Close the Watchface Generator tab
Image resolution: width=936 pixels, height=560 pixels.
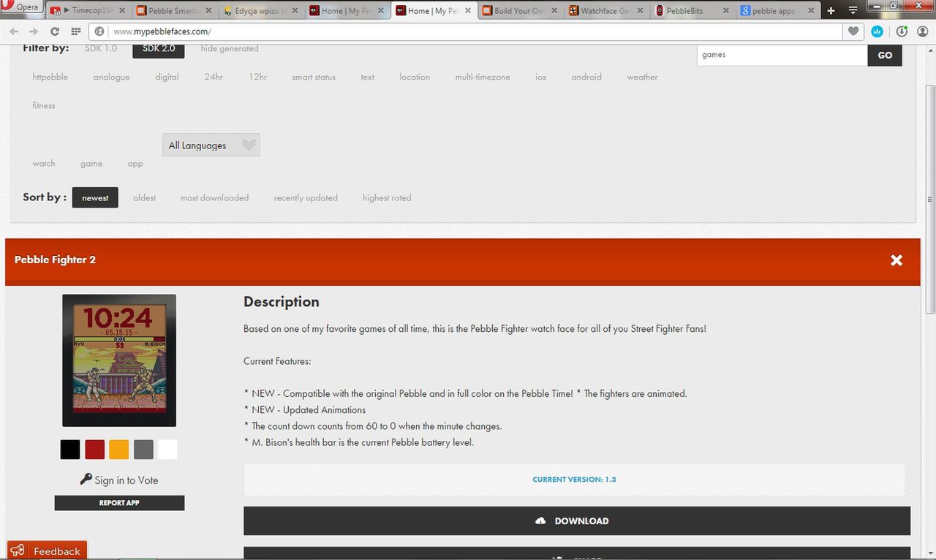[x=640, y=11]
